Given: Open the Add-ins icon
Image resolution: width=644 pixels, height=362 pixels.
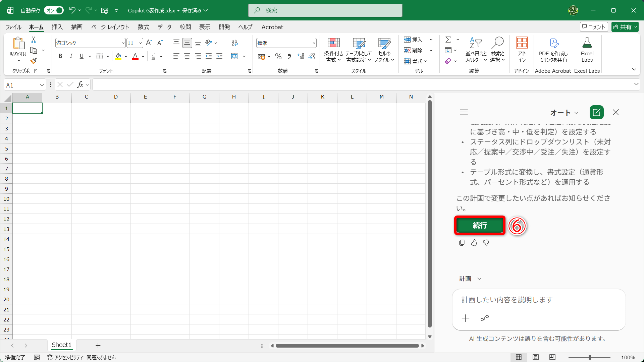Looking at the screenshot, I should [x=522, y=43].
